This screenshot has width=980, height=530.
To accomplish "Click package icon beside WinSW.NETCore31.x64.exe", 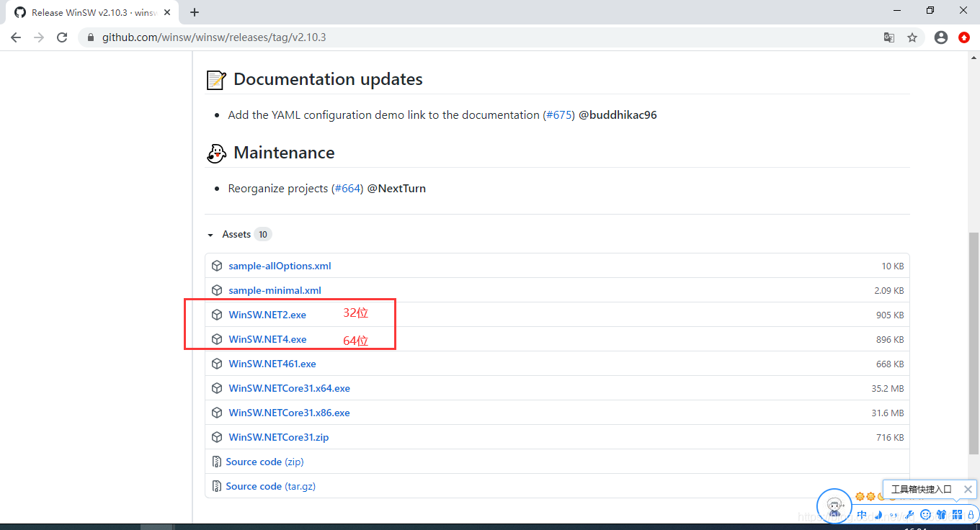I will pyautogui.click(x=217, y=388).
